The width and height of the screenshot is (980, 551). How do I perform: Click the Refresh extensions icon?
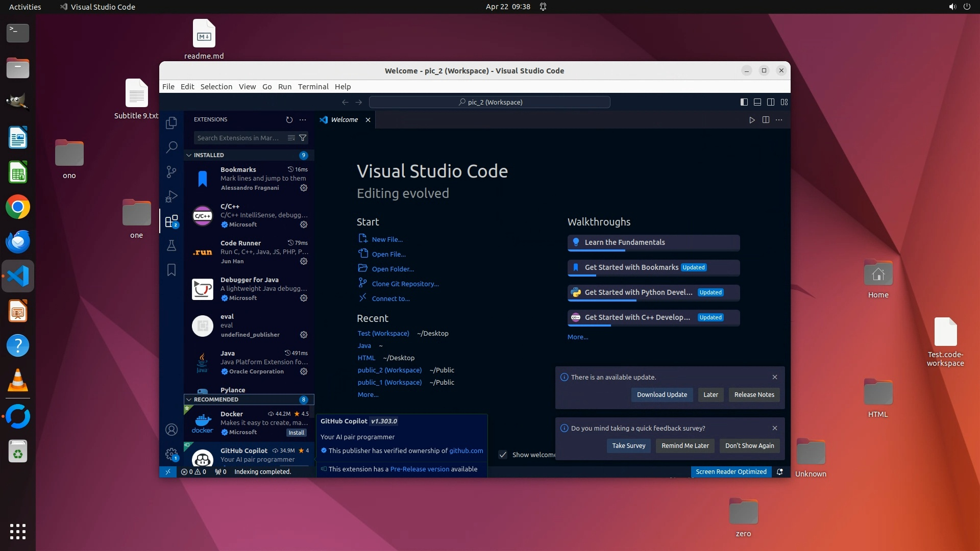[289, 120]
